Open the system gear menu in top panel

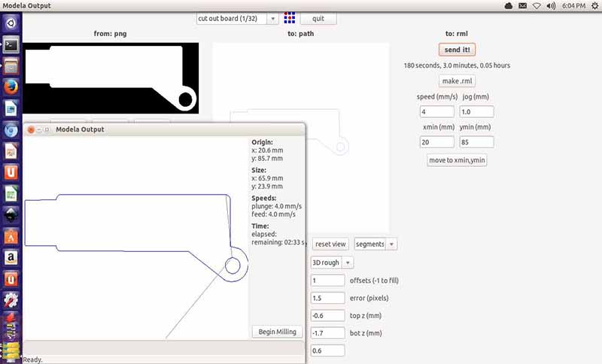[595, 6]
